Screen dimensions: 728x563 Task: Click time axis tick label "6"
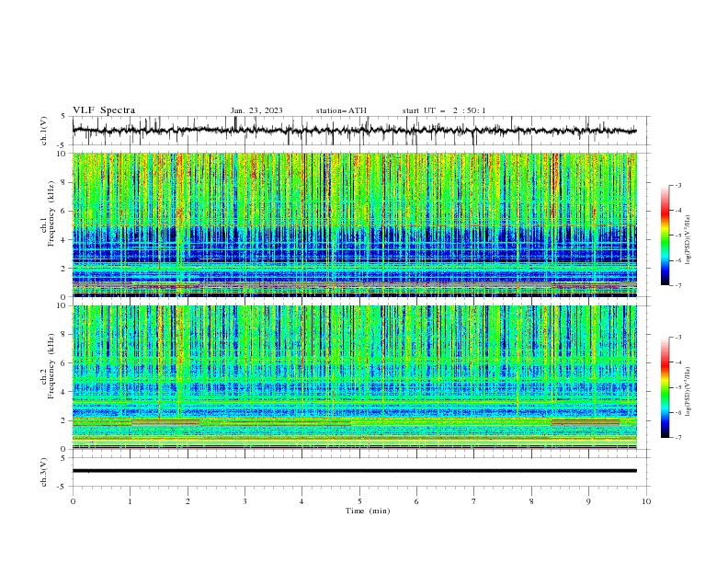(416, 501)
